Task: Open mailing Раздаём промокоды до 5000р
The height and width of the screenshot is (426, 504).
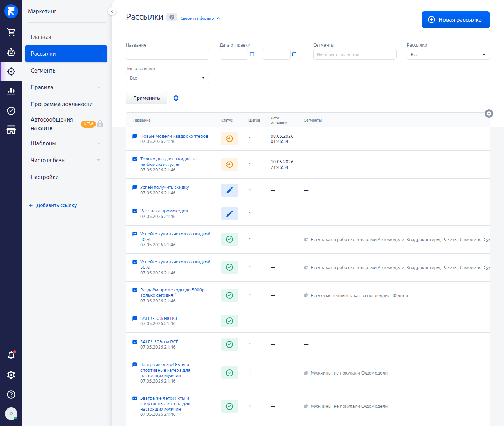Action: coord(173,293)
